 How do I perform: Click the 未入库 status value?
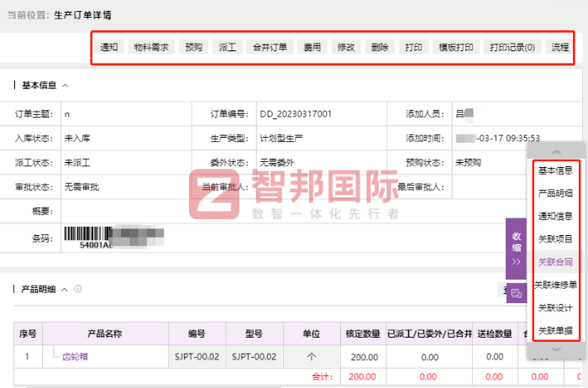point(77,139)
